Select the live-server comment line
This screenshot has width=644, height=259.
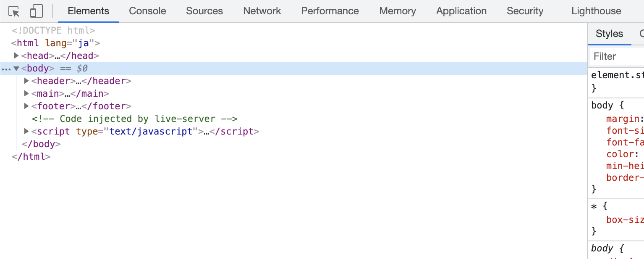[135, 119]
